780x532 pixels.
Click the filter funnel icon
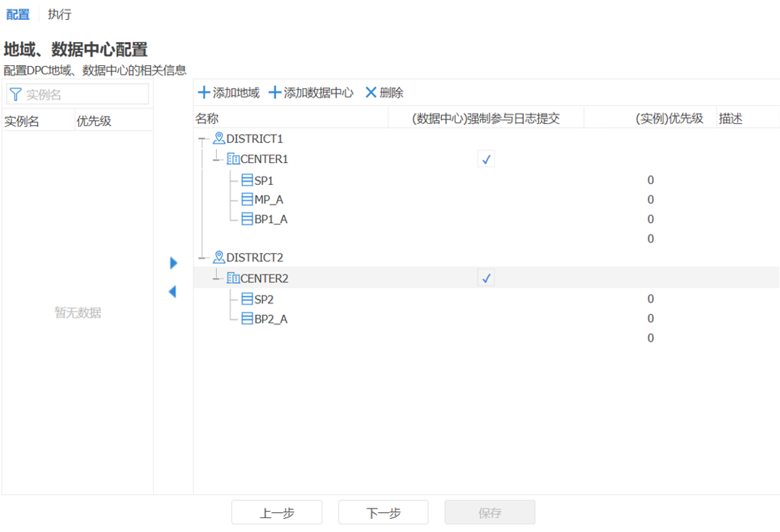click(x=16, y=94)
